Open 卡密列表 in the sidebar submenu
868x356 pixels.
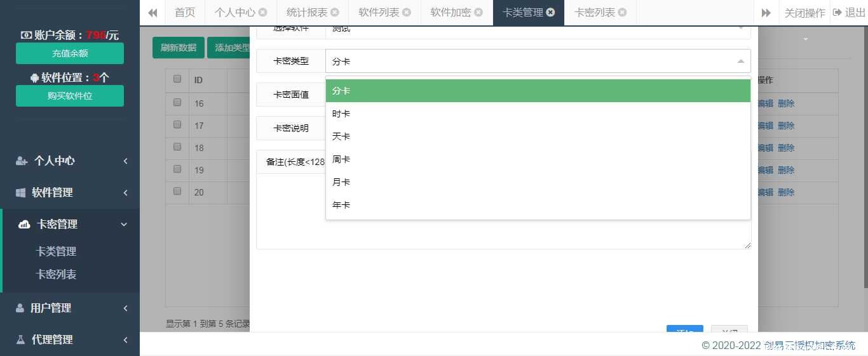point(56,274)
